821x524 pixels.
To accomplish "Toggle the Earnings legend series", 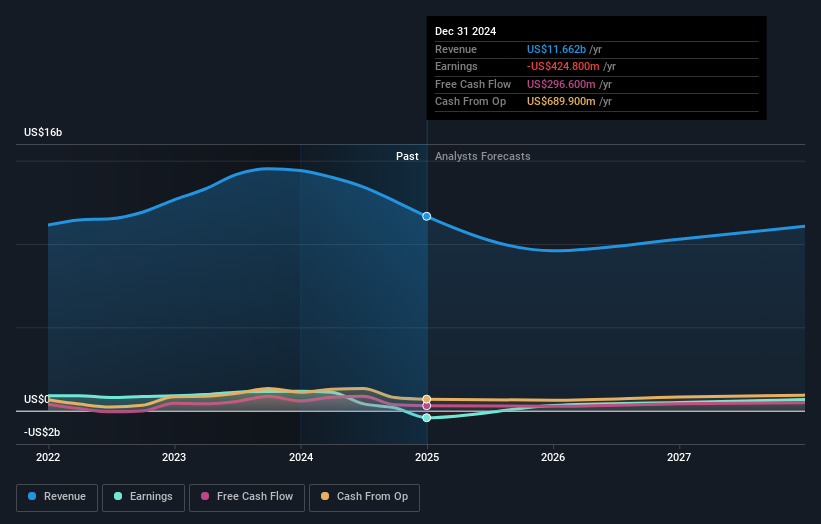I will click(x=143, y=497).
